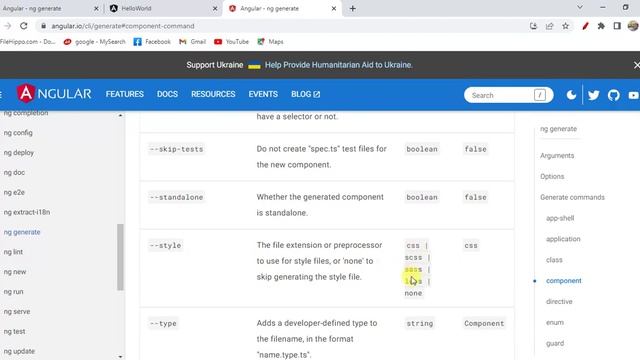The height and width of the screenshot is (360, 640).
Task: Select ng new in sidebar
Action: (15, 272)
